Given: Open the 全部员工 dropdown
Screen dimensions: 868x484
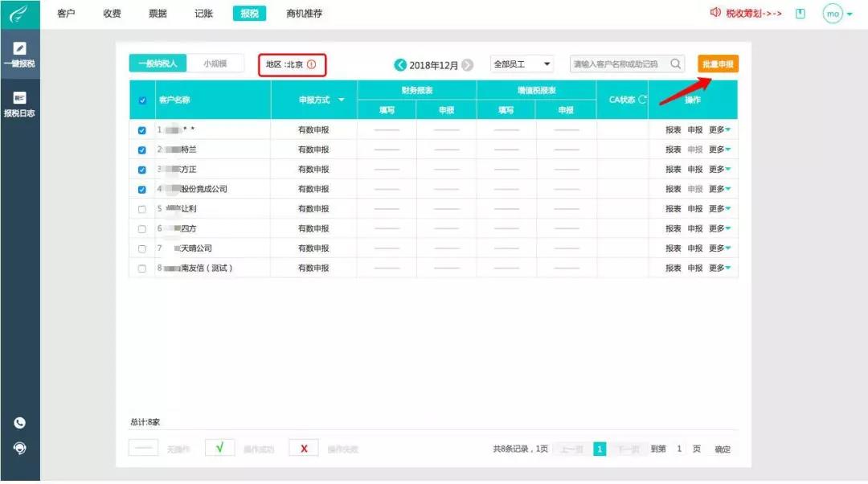Looking at the screenshot, I should 522,64.
